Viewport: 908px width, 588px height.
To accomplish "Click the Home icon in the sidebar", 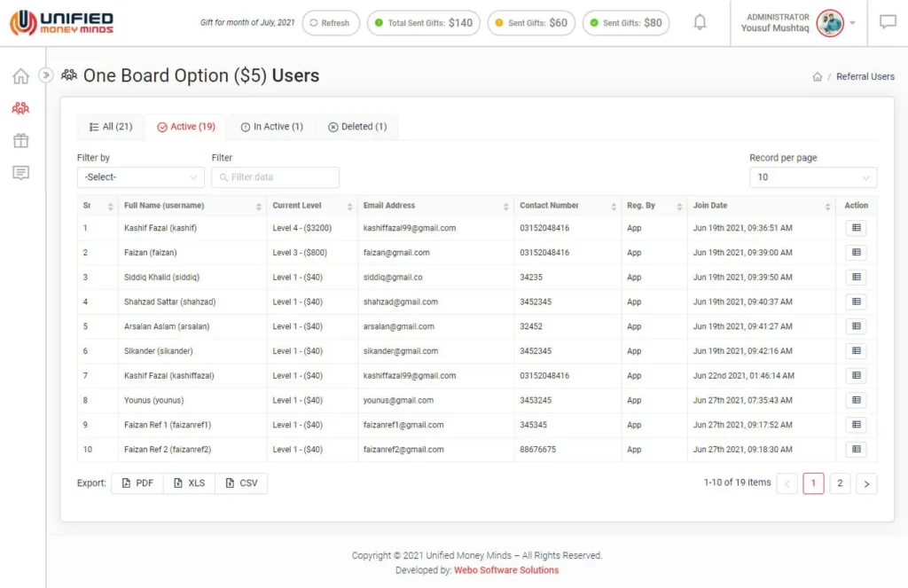I will (x=20, y=76).
